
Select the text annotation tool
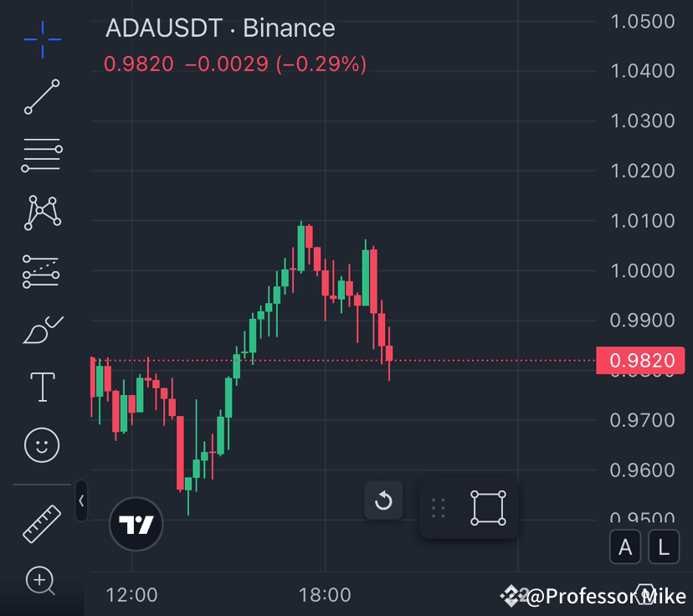(x=41, y=387)
